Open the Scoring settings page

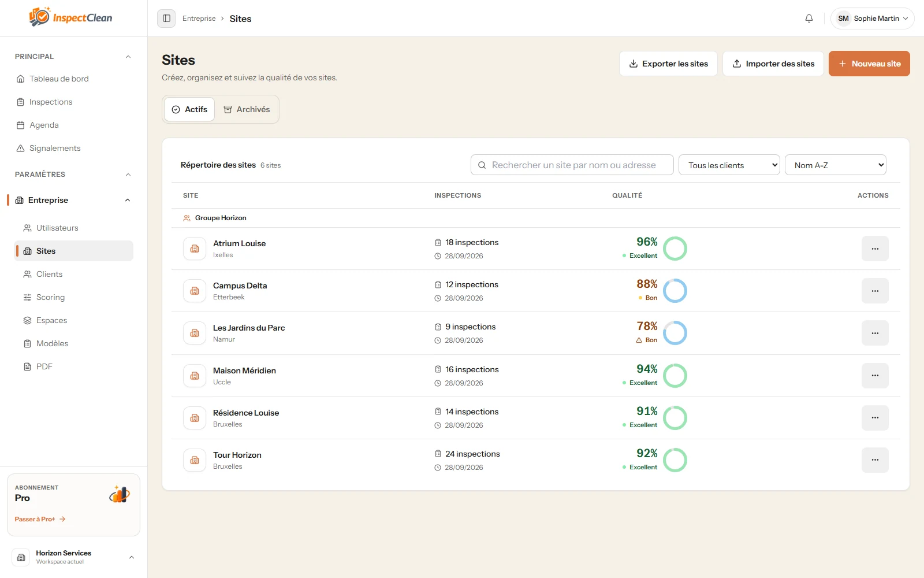coord(73,297)
